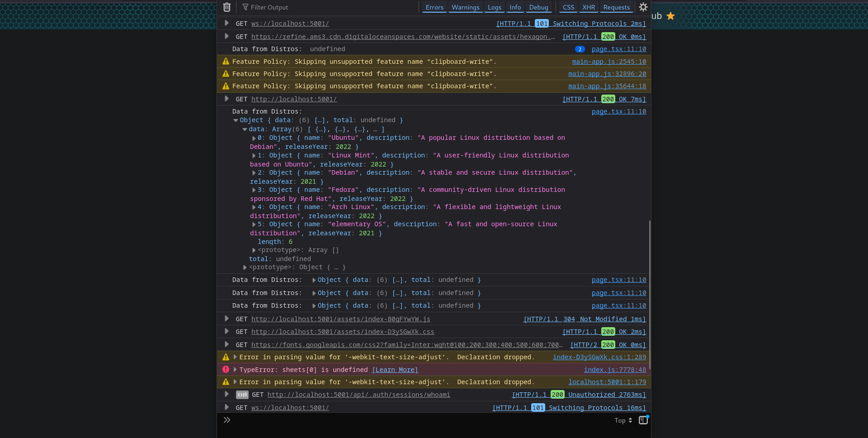Expand the hexagon asset GET request row
Viewport: 868px width, 438px height.
point(226,36)
